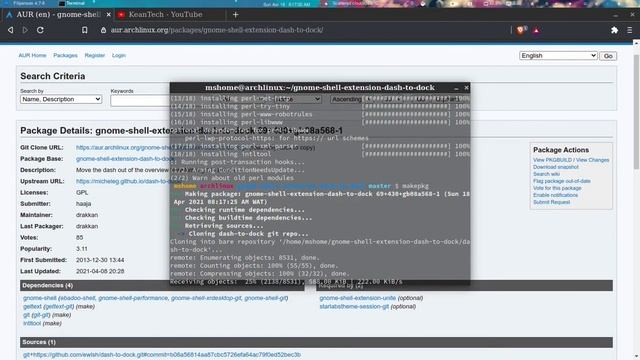Click the terminal title bar
The height and width of the screenshot is (360, 640).
pos(320,88)
